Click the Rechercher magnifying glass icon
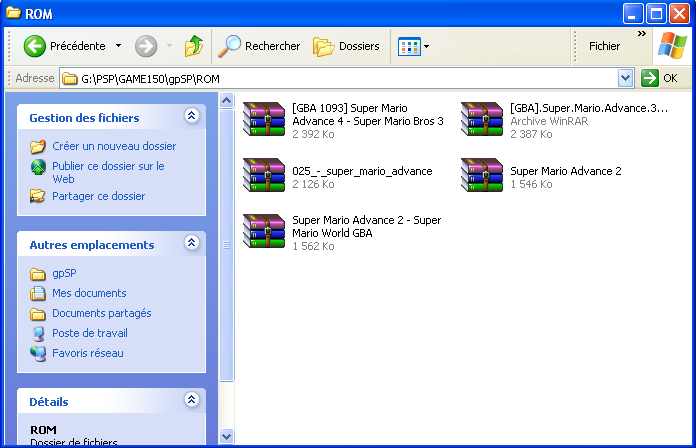Screen dimensions: 696x448 coord(229,46)
